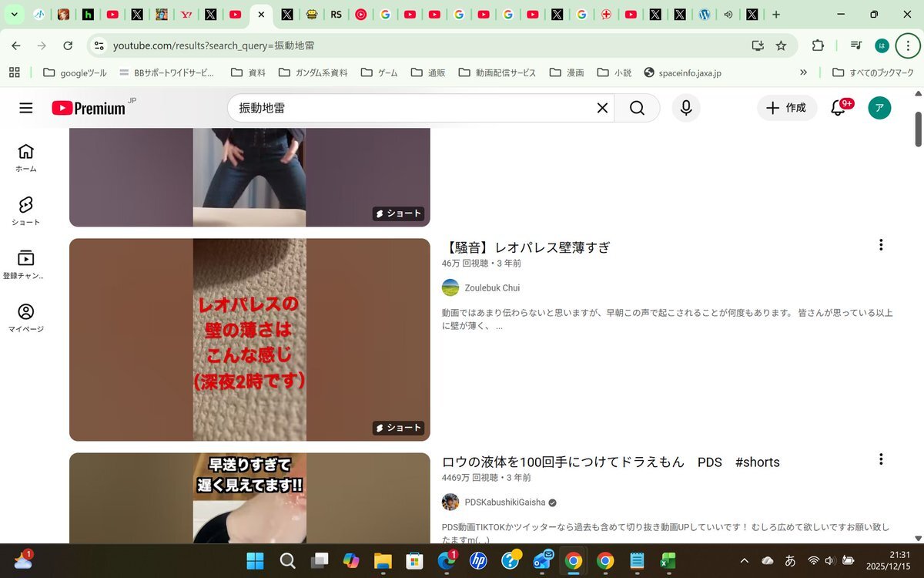Viewport: 924px width, 578px height.
Task: Click the レオパレスの壁の薄さ video thumbnail
Action: [249, 339]
